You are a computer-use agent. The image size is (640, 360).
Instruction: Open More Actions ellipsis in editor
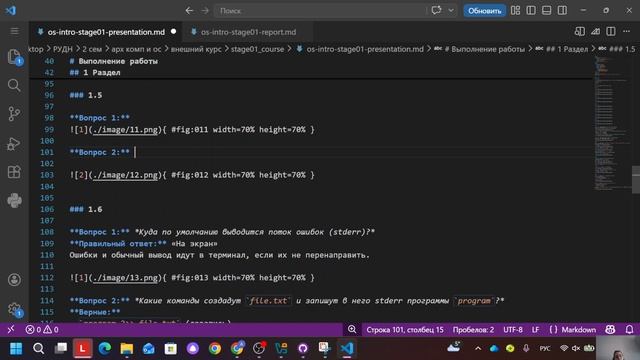(626, 31)
